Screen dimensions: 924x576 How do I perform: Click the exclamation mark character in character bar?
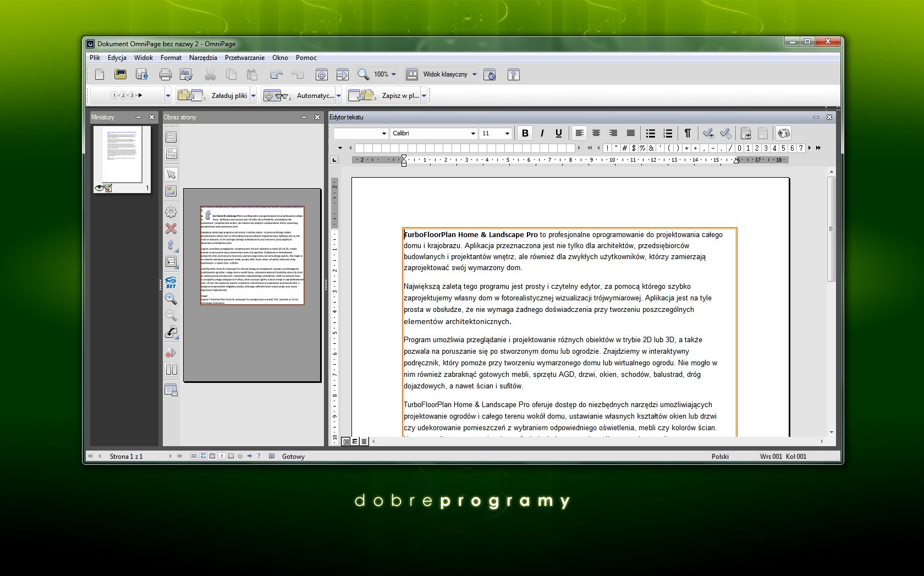pos(607,148)
